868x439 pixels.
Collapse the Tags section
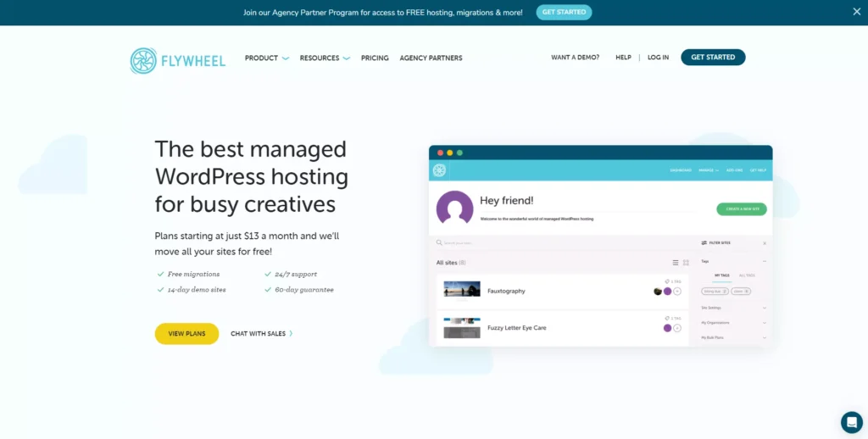click(765, 261)
